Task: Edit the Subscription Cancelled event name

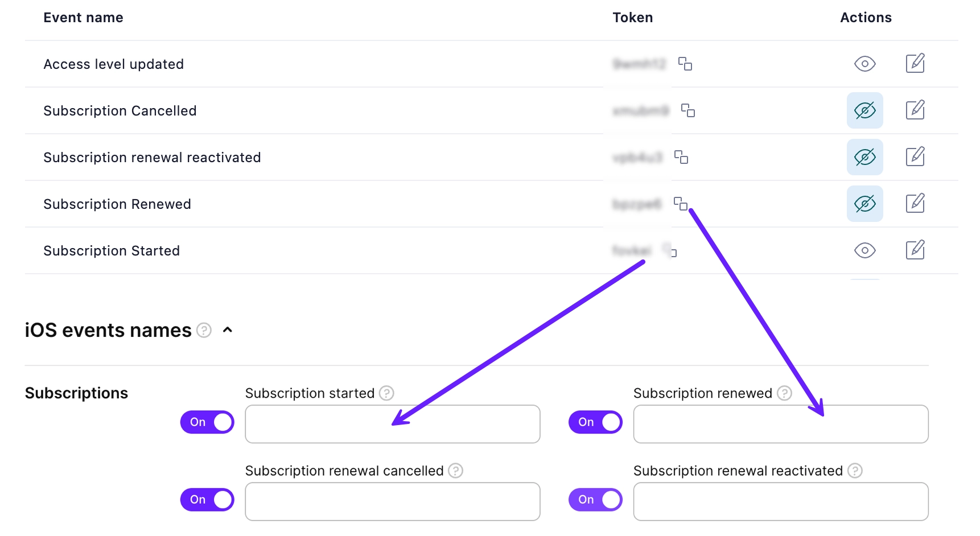Action: tap(915, 110)
